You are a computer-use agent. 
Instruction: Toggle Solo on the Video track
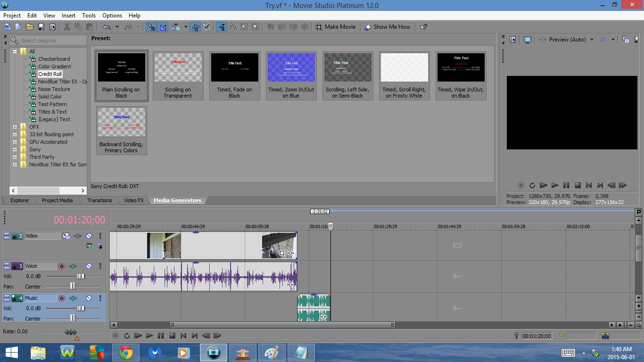click(x=100, y=236)
